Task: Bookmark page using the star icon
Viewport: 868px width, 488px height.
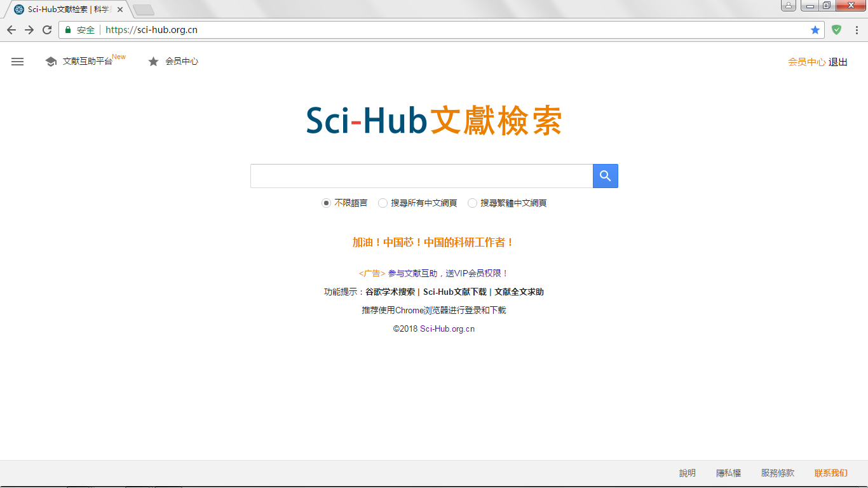Action: pyautogui.click(x=815, y=29)
